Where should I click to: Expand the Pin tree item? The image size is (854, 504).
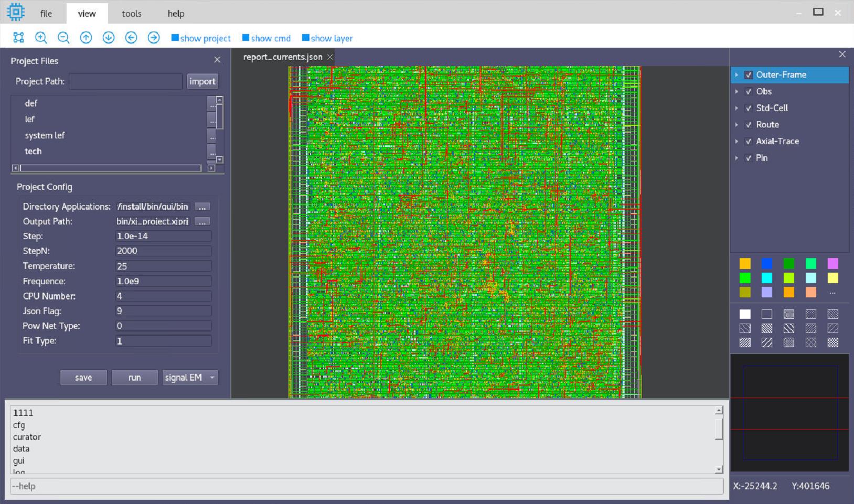[x=736, y=158]
